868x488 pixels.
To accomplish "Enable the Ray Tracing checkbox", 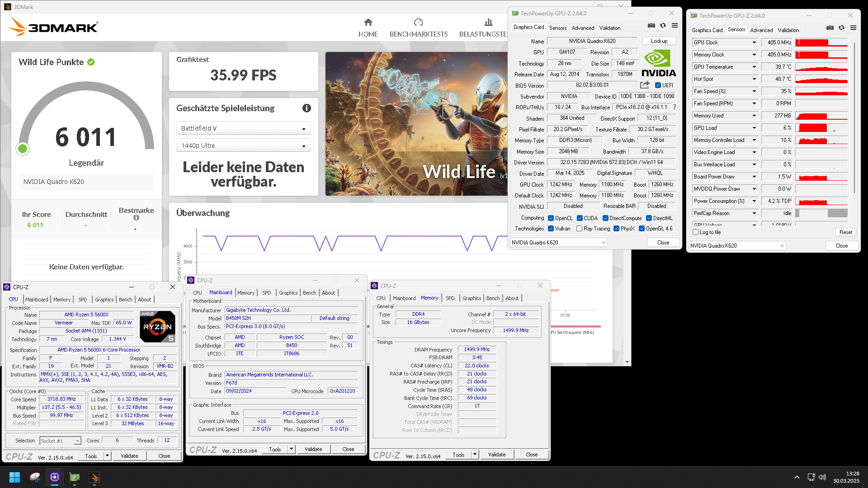I will pos(579,229).
